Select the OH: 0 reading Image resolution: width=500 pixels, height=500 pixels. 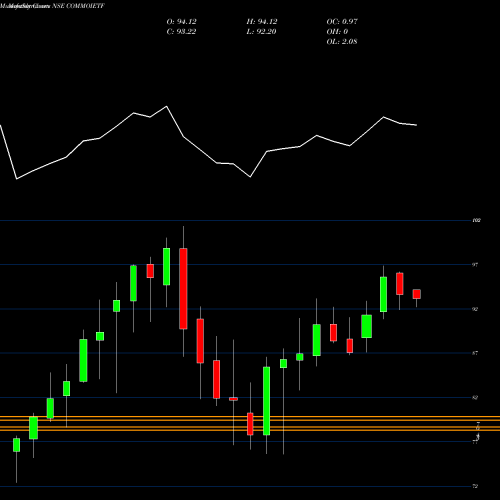pos(337,32)
